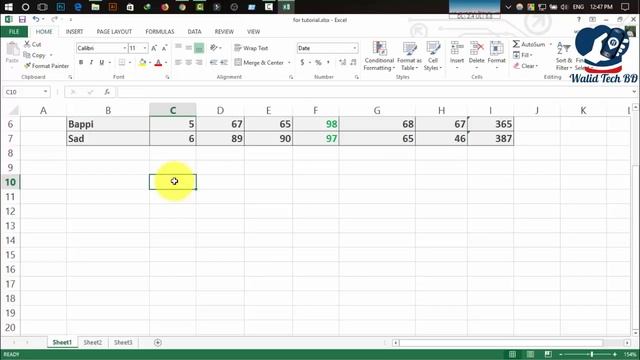Image resolution: width=640 pixels, height=360 pixels.
Task: Toggle Bottom Align in Alignment group
Action: pyautogui.click(x=199, y=48)
